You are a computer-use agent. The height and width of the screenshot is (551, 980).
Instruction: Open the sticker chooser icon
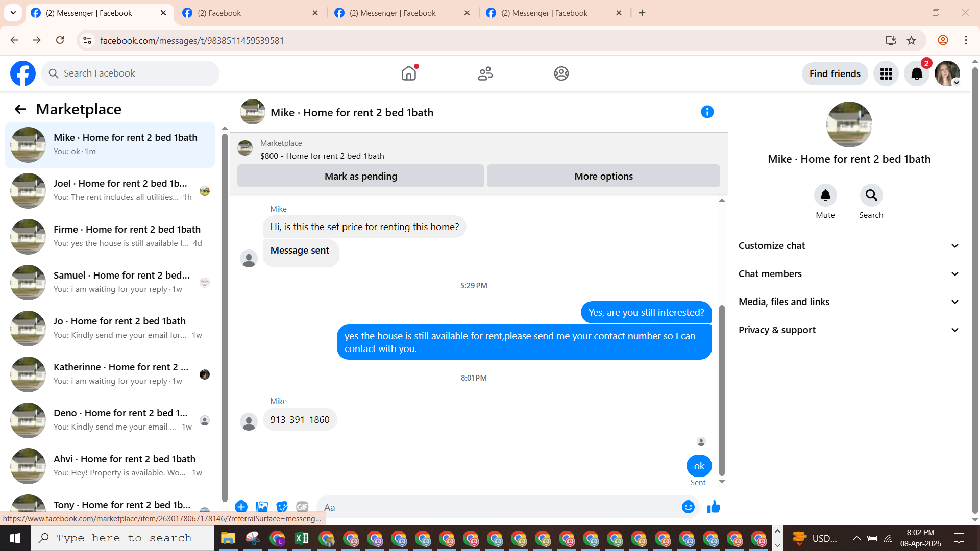282,507
